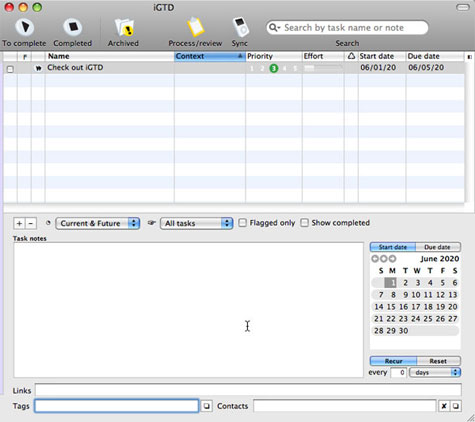The image size is (475, 422).
Task: Click the small icon before Current & Future
Action: (x=48, y=223)
